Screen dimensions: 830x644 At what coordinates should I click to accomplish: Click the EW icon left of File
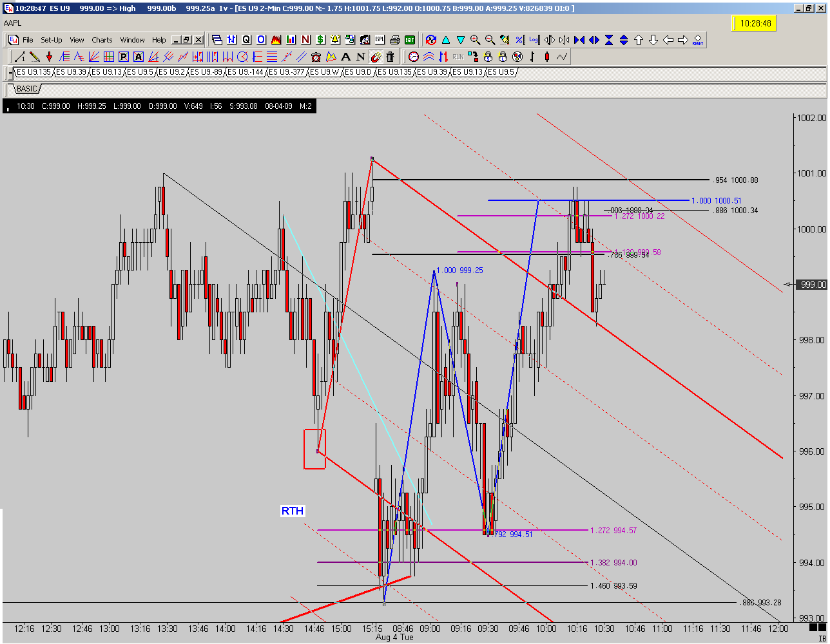tap(13, 40)
